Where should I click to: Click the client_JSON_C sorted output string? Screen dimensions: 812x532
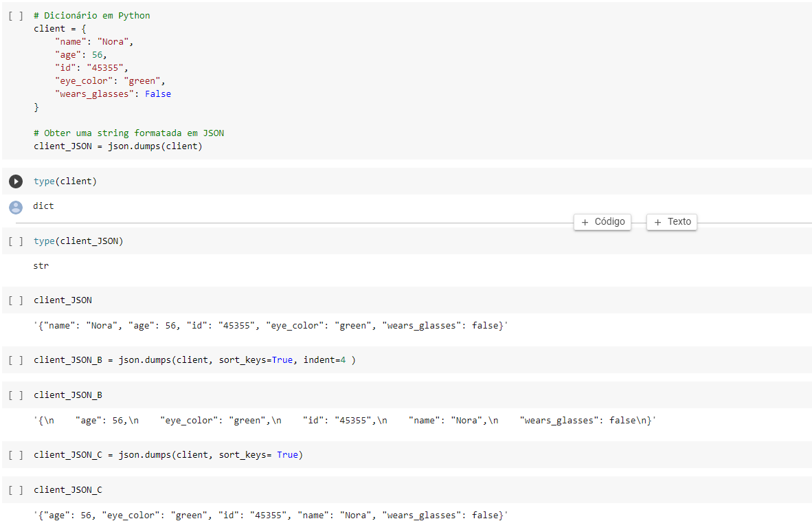[271, 515]
